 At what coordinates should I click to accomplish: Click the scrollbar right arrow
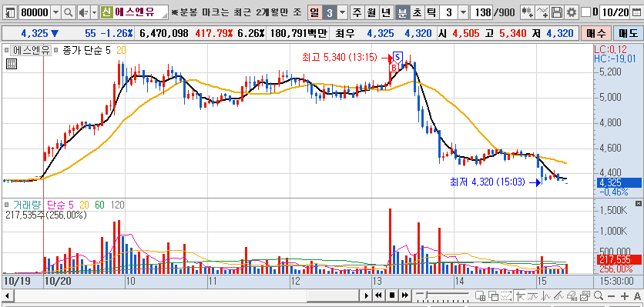[x=367, y=295]
